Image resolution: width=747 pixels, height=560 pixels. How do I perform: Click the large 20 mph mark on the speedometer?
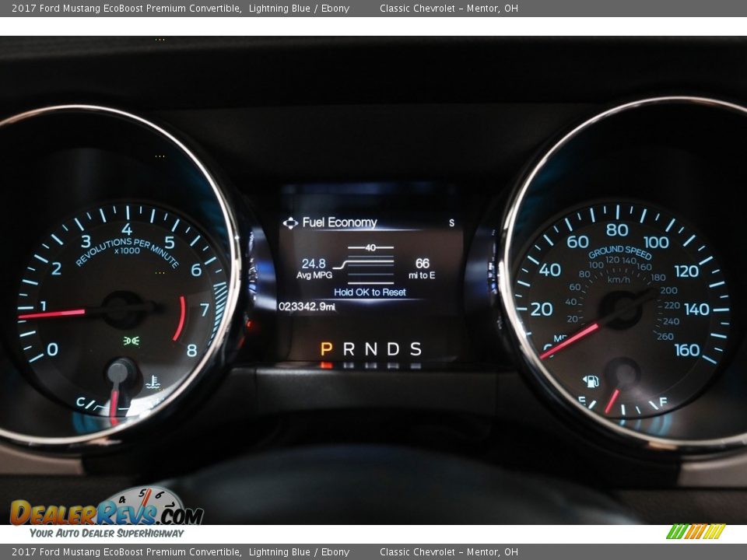(542, 310)
